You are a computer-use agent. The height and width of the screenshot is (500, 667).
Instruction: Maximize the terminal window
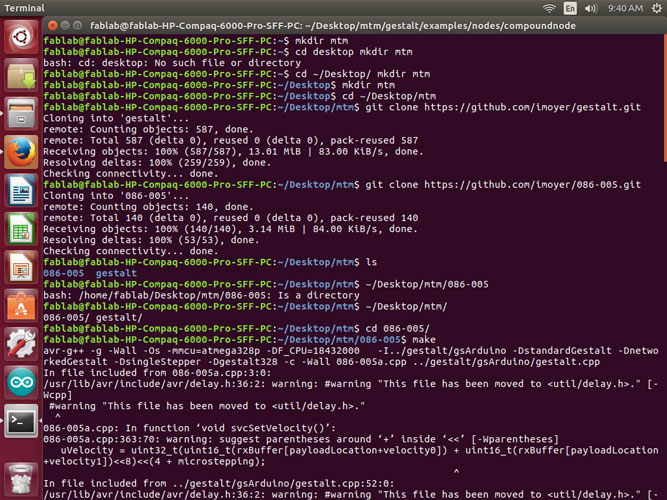point(77,25)
